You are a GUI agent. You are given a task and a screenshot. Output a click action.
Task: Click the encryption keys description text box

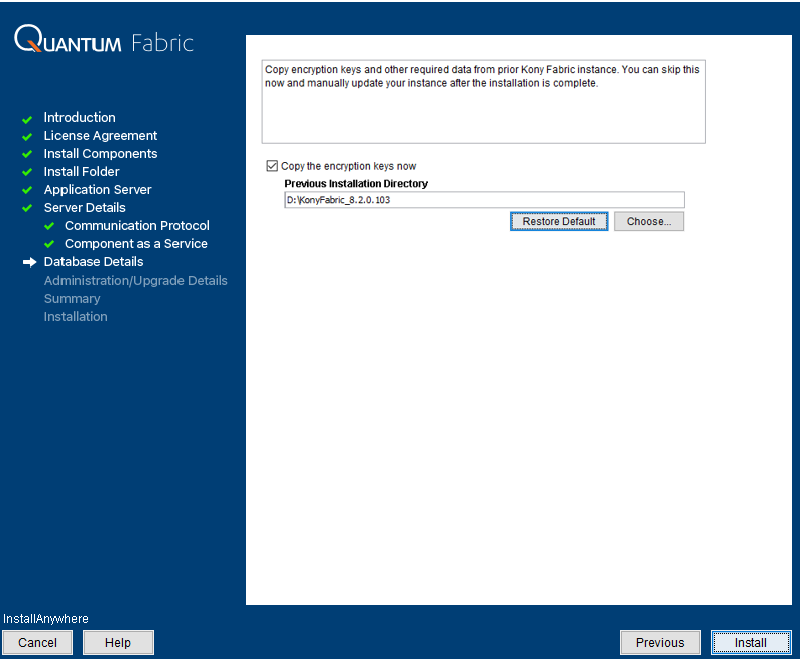coord(484,102)
